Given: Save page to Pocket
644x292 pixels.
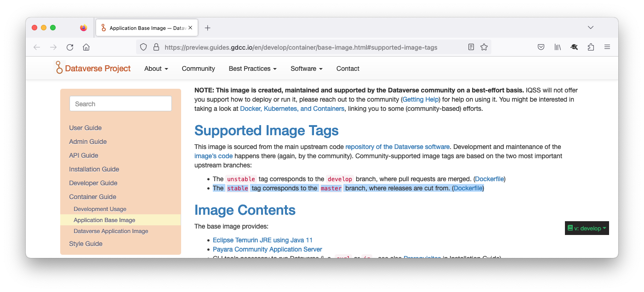Looking at the screenshot, I should pos(541,47).
